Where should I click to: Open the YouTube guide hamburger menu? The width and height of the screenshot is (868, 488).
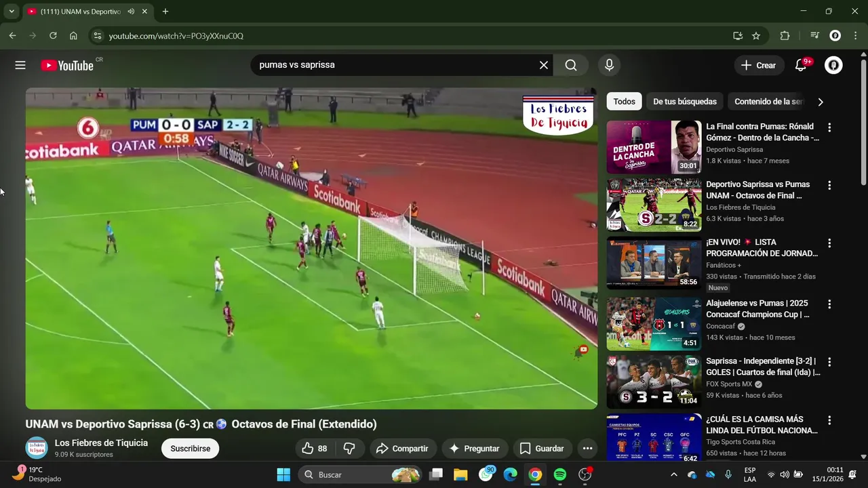coord(20,65)
